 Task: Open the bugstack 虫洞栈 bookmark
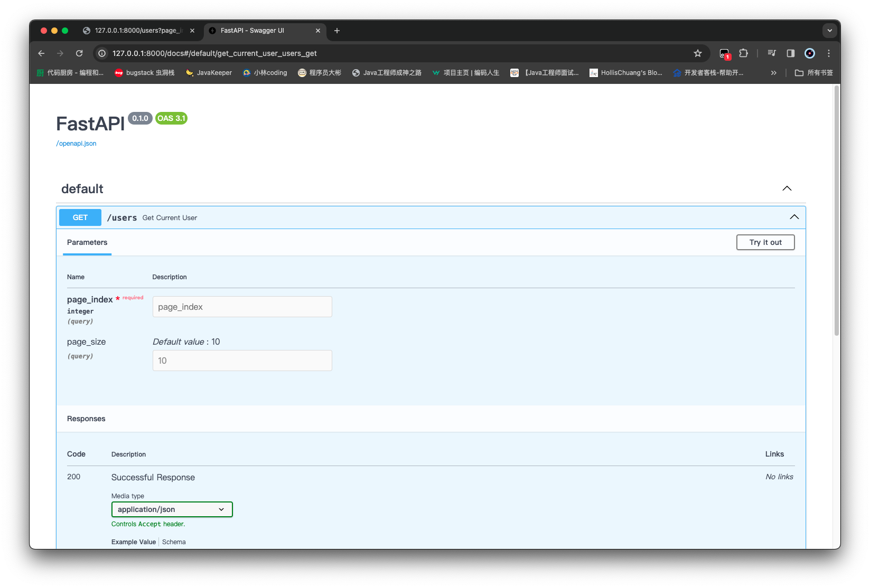145,73
